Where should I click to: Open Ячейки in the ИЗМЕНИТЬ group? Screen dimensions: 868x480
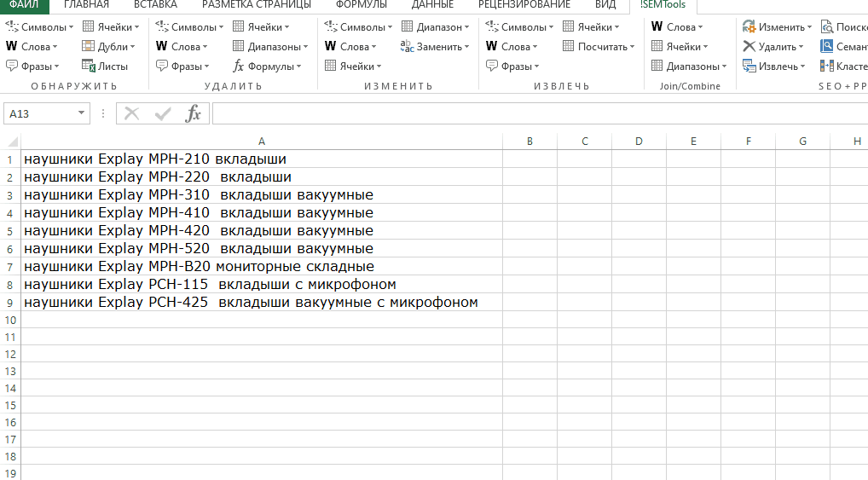(353, 66)
